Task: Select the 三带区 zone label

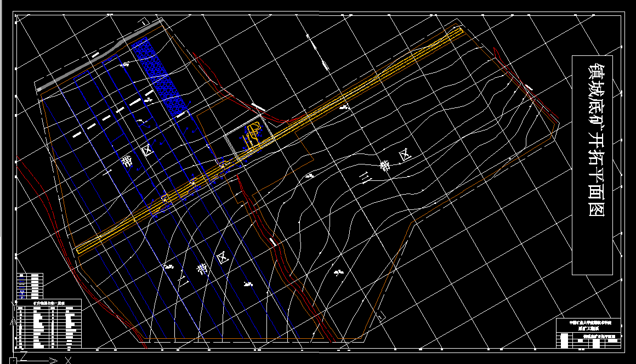Action: pos(387,165)
